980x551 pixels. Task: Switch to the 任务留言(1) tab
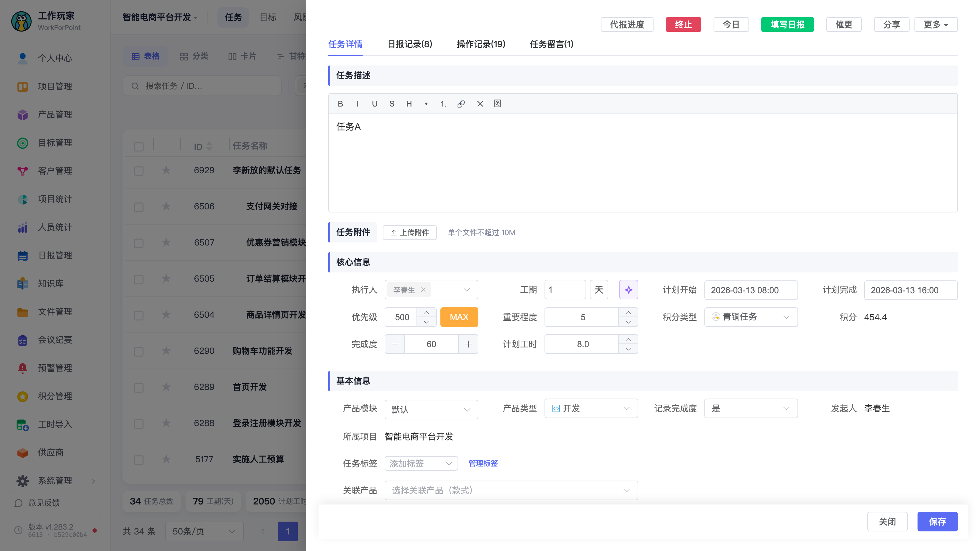click(x=551, y=44)
